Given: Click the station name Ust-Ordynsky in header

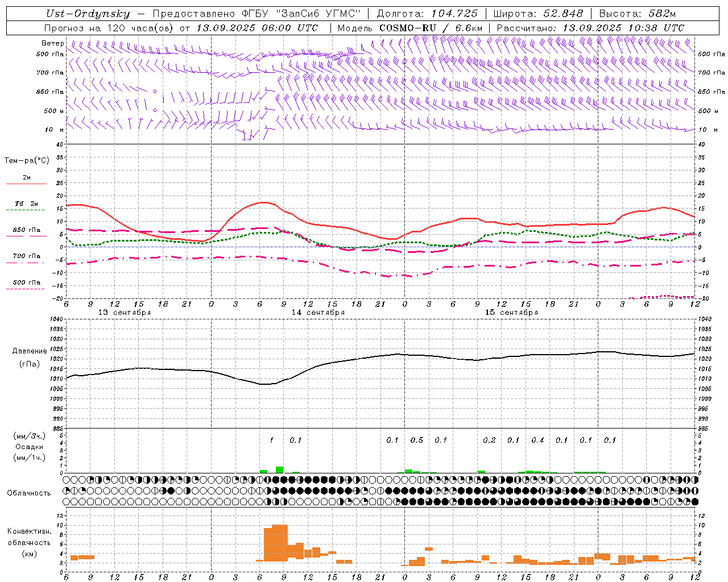Looking at the screenshot, I should pyautogui.click(x=88, y=14).
